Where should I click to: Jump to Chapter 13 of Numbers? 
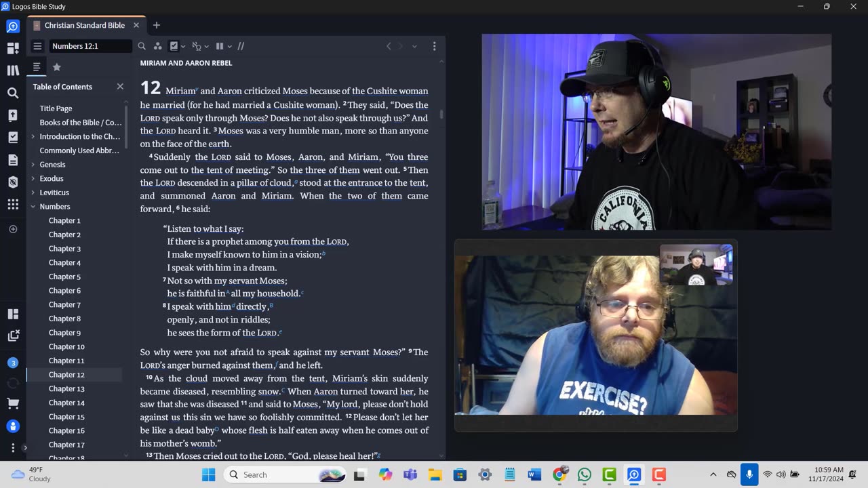[66, 389]
